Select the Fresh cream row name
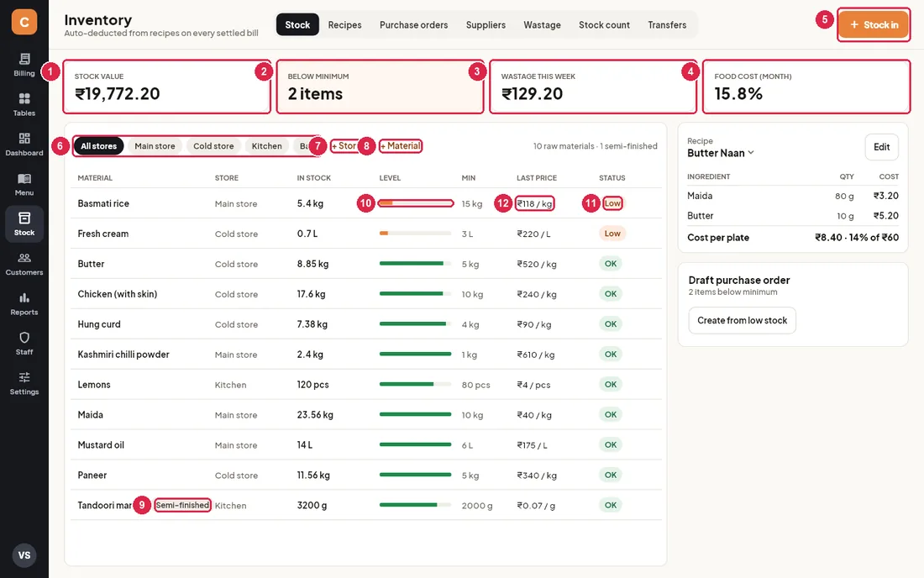This screenshot has width=924, height=578. 103,234
